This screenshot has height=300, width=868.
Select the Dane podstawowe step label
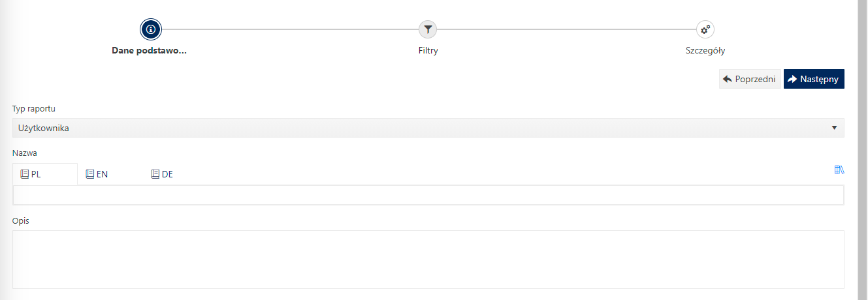(150, 50)
